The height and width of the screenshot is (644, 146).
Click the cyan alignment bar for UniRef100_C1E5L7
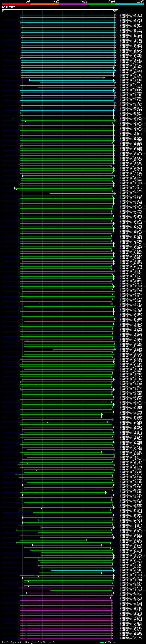69,175
